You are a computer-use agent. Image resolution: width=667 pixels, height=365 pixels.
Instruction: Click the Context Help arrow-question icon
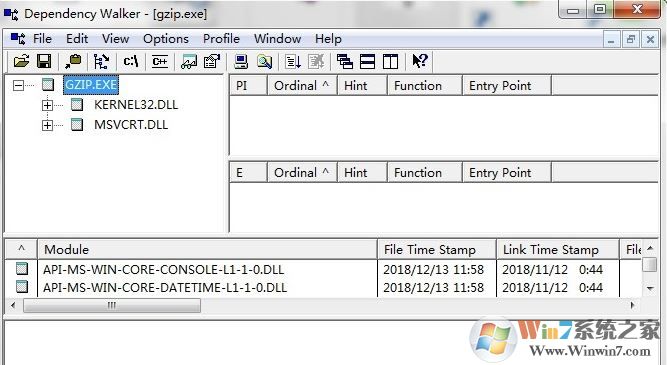tap(420, 62)
